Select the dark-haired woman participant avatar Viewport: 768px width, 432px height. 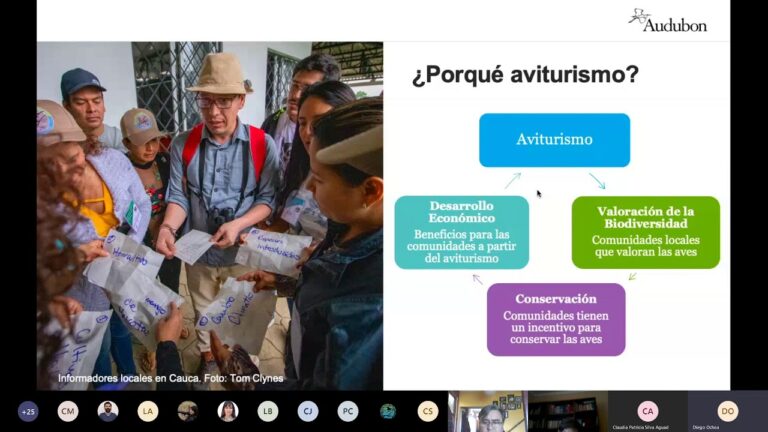pos(228,411)
